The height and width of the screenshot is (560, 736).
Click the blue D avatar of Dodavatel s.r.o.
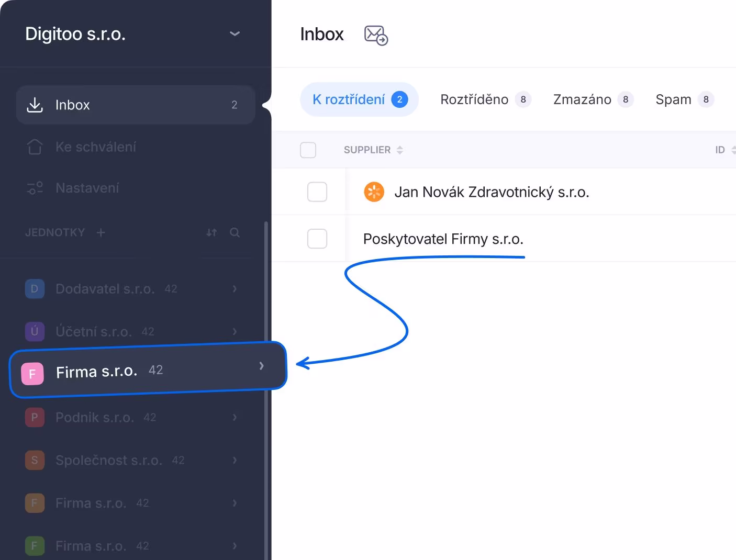35,289
